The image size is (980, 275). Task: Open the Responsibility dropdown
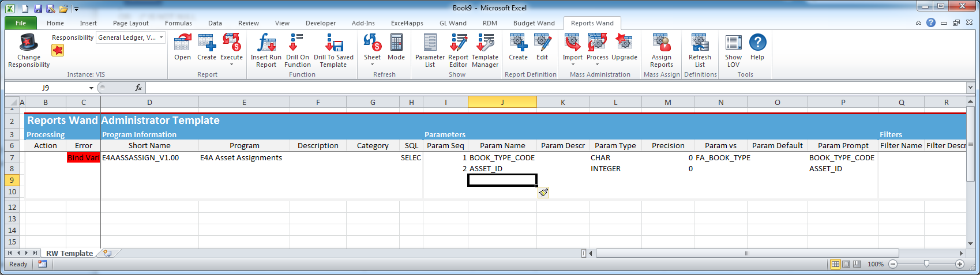162,37
